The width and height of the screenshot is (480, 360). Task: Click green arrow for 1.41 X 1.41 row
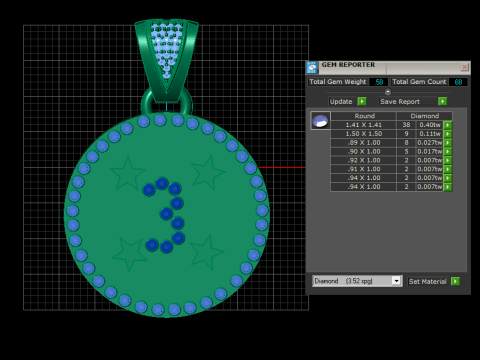coord(448,125)
